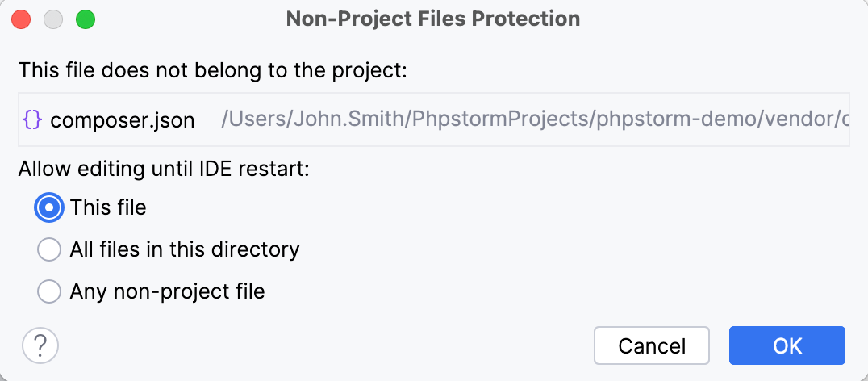Click the "Non-Project Files Protection" dialog title

point(433,19)
